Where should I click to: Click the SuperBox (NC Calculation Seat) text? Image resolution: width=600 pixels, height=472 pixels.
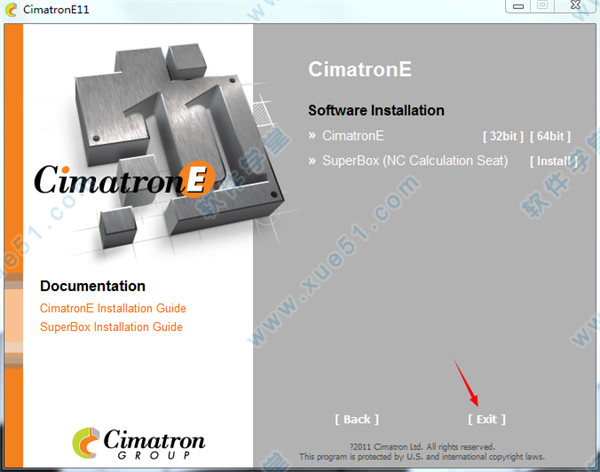coord(415,161)
